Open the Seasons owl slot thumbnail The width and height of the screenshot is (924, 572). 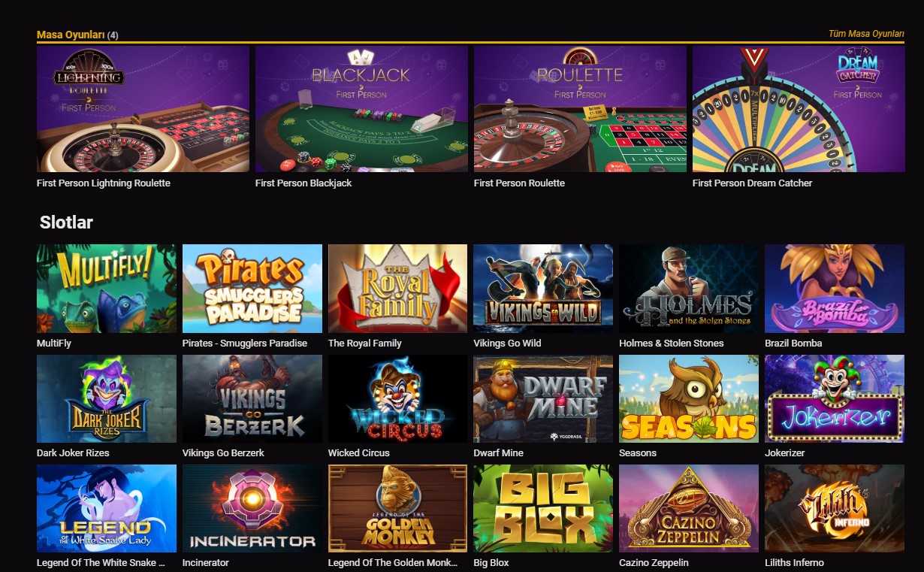(689, 398)
